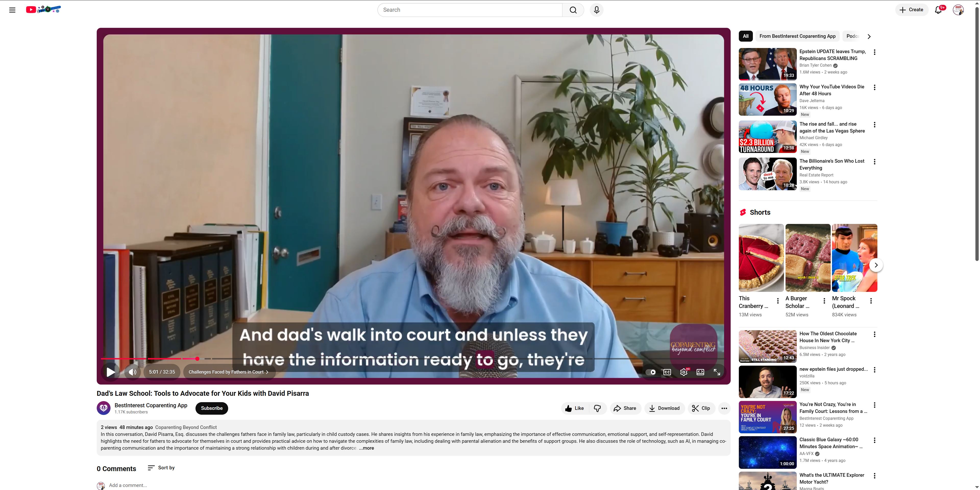
Task: Dislike this video
Action: 597,408
